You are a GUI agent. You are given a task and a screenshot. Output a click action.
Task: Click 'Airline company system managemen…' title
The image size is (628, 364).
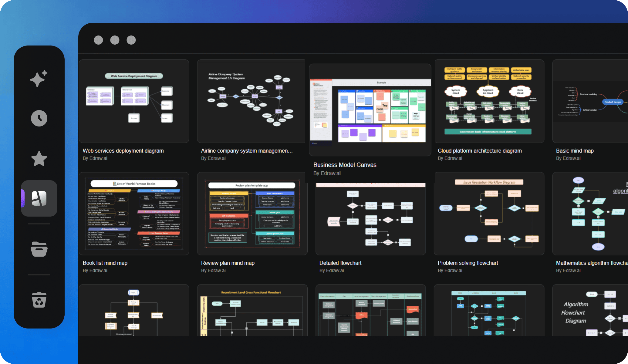pos(247,151)
